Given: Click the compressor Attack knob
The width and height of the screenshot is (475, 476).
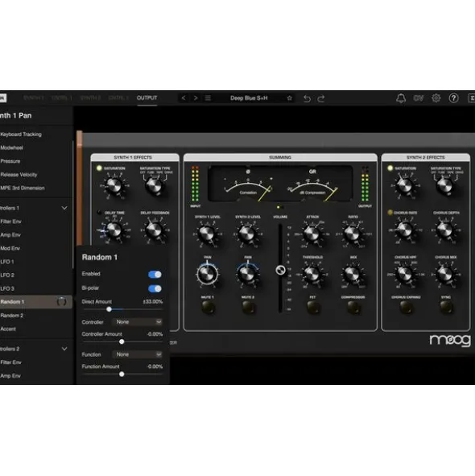Looking at the screenshot, I should point(312,234).
